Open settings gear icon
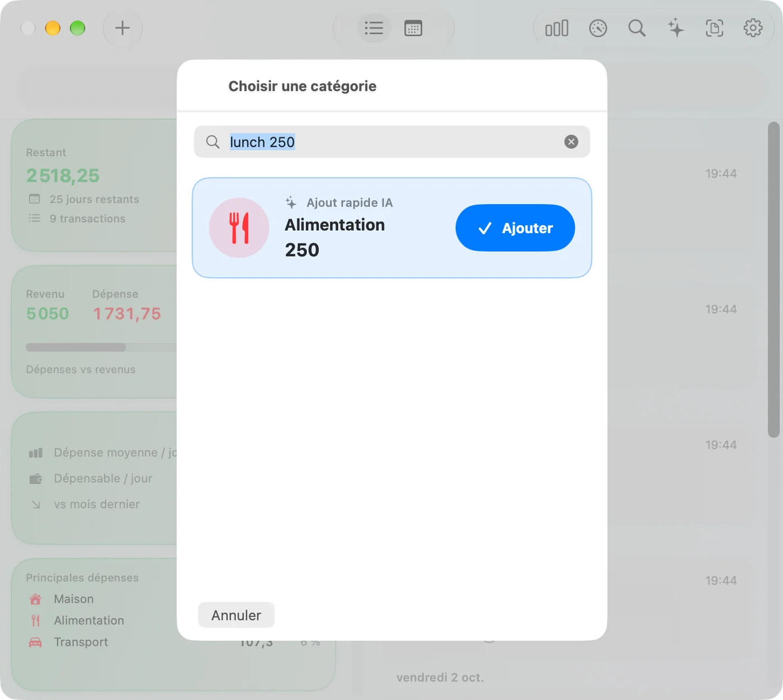This screenshot has width=783, height=700. [x=753, y=28]
